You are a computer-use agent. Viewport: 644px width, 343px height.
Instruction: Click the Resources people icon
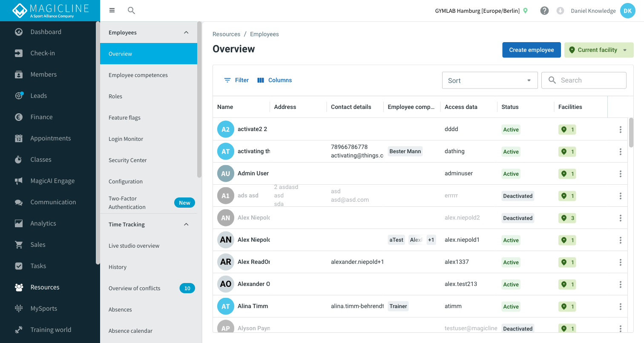[19, 287]
